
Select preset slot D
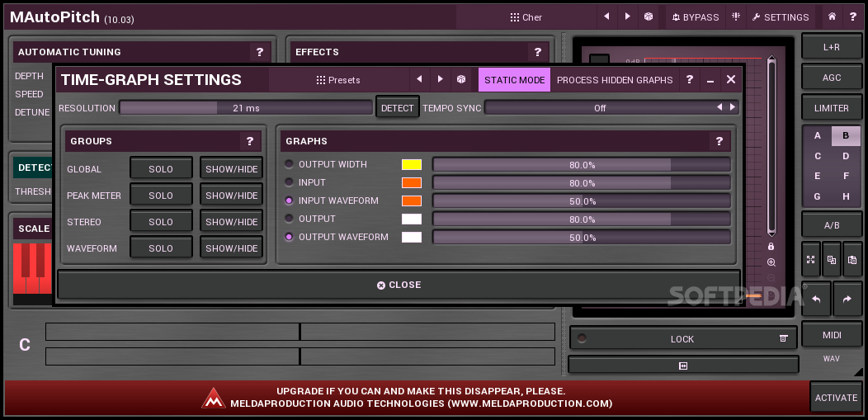[x=846, y=156]
